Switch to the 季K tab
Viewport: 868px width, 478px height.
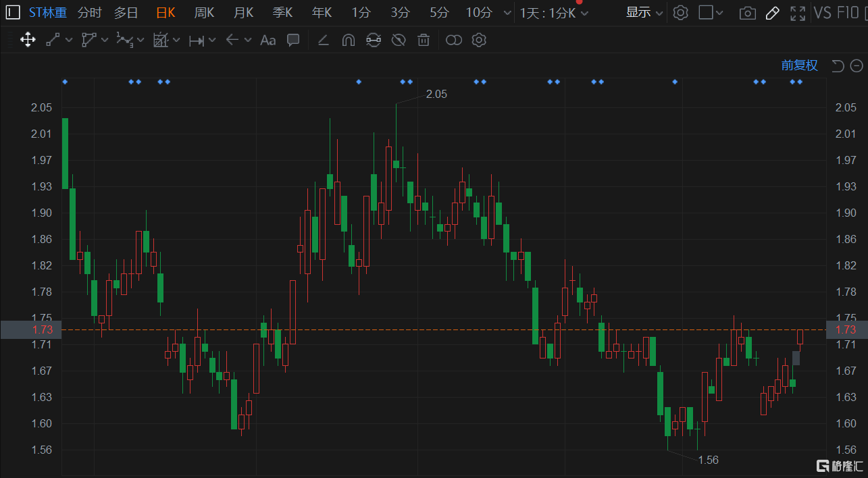point(282,12)
